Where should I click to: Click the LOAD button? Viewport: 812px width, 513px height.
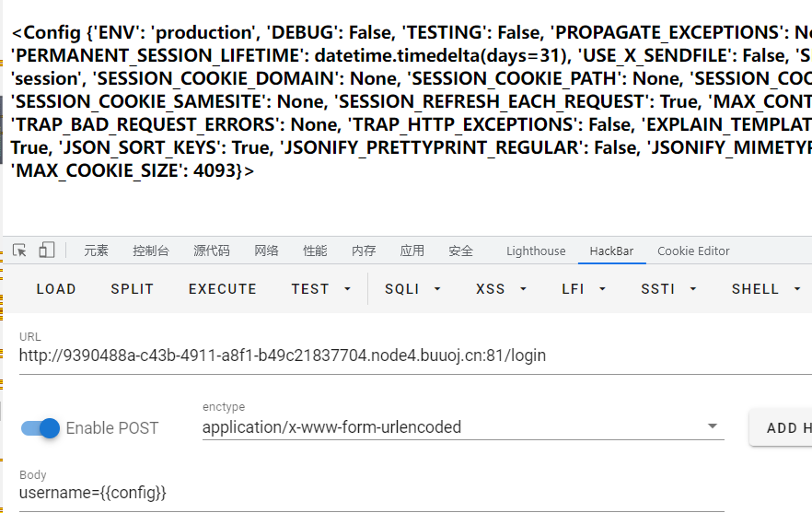pyautogui.click(x=56, y=289)
